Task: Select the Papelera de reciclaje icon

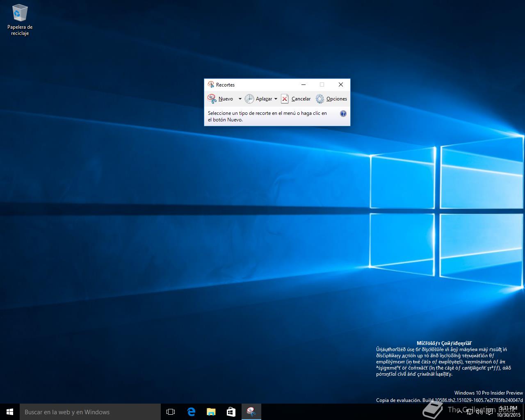Action: point(20,20)
